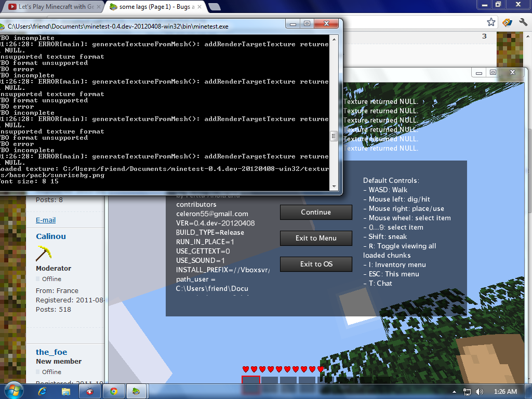
Task: Launch Internet Explorer from the taskbar
Action: click(42, 392)
